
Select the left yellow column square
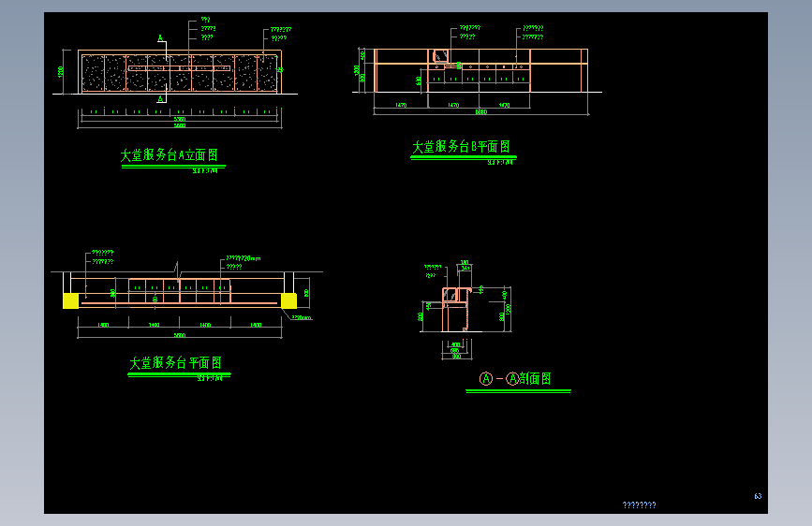point(70,300)
